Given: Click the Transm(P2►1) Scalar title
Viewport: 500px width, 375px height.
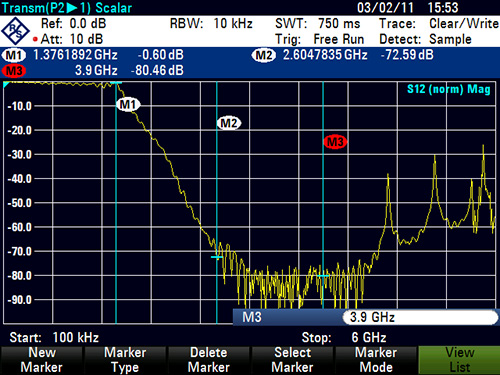Looking at the screenshot, I should (67, 8).
